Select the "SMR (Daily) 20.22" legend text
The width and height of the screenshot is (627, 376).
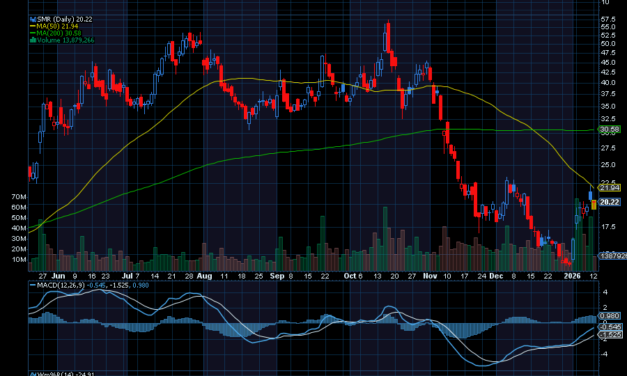[65, 19]
